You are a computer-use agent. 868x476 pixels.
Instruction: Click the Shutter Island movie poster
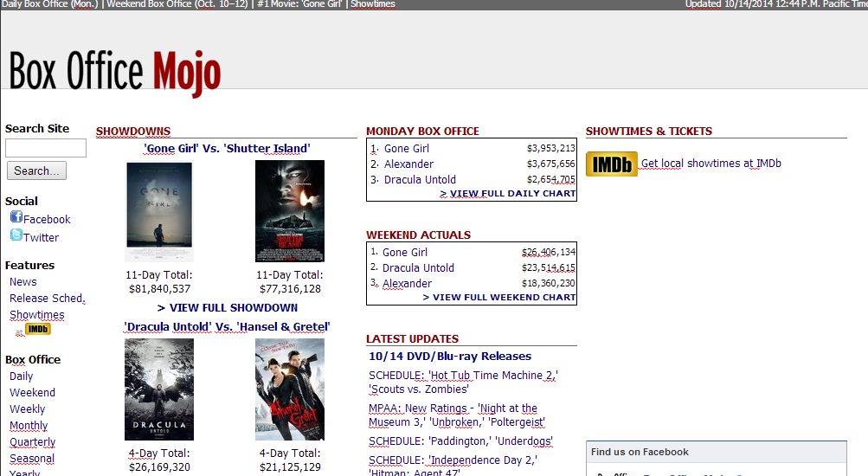point(290,211)
